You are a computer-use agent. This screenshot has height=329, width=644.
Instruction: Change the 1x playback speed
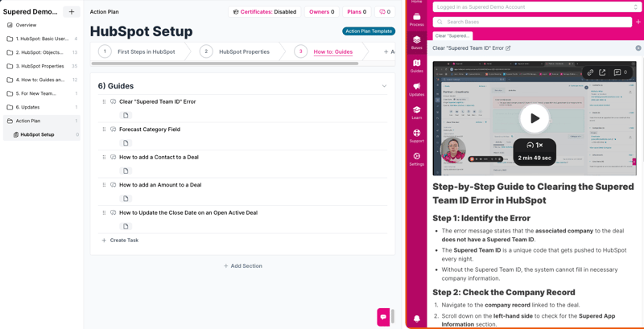(535, 146)
